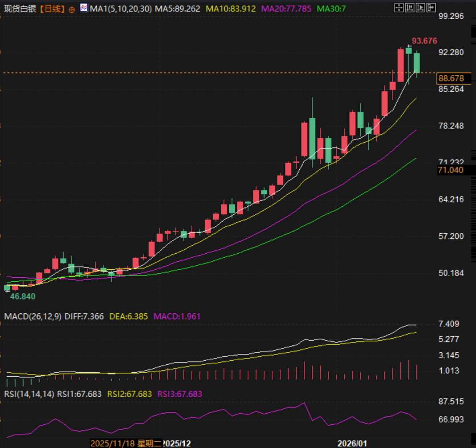
Task: Click the MA indicator chart icon
Action: (84, 8)
